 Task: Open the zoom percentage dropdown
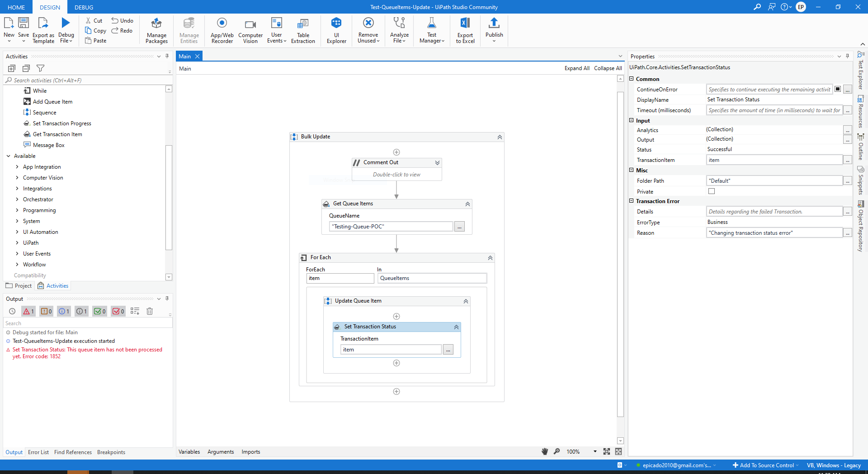pyautogui.click(x=595, y=451)
